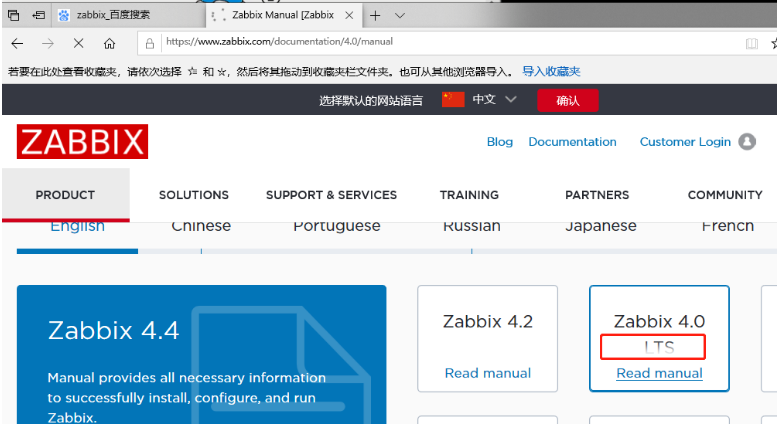Click 选择默认的网站语言 text
Image resolution: width=782 pixels, height=430 pixels.
(371, 101)
